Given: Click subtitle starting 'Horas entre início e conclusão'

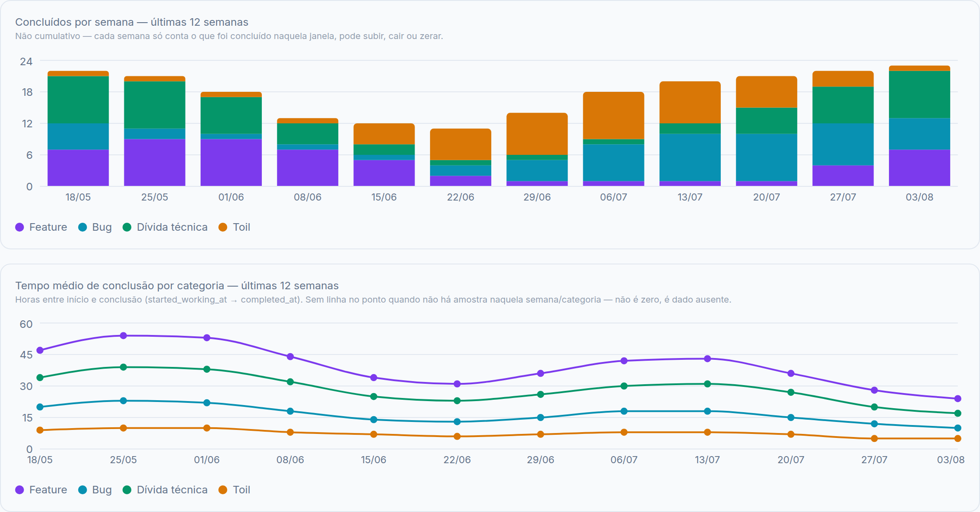Looking at the screenshot, I should click(x=373, y=299).
